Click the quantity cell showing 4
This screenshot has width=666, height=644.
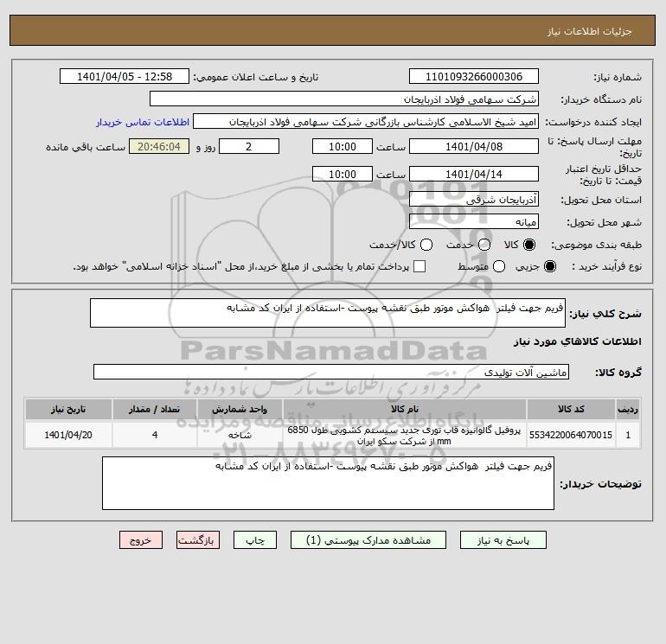pyautogui.click(x=155, y=435)
